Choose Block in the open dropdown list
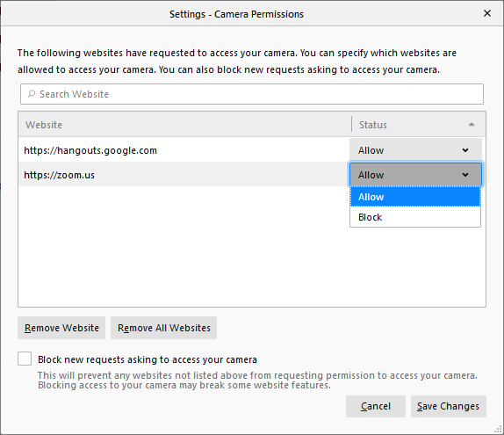504x435 pixels. pyautogui.click(x=415, y=217)
